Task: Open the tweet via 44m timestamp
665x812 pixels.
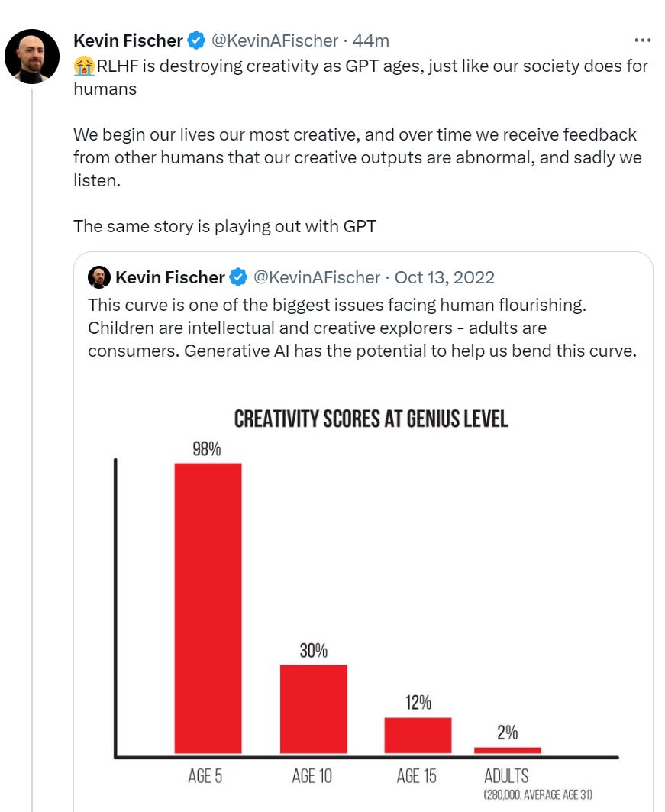Action: pos(371,40)
